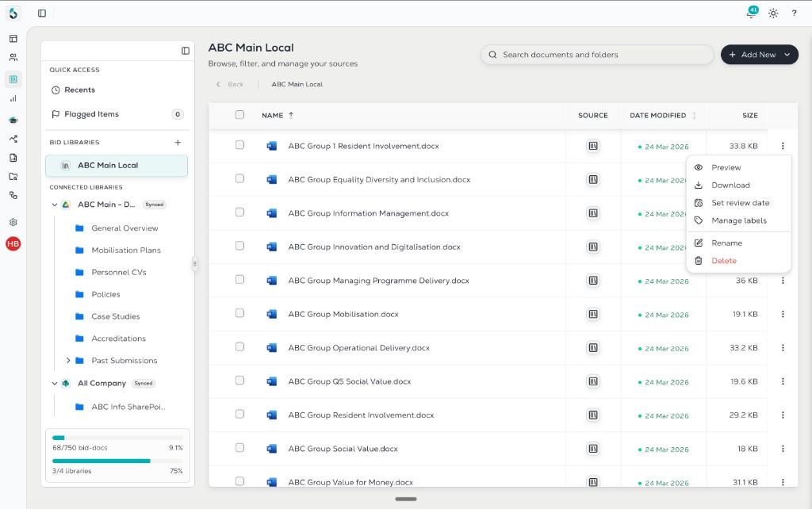Open the notifications bell icon

pos(752,13)
